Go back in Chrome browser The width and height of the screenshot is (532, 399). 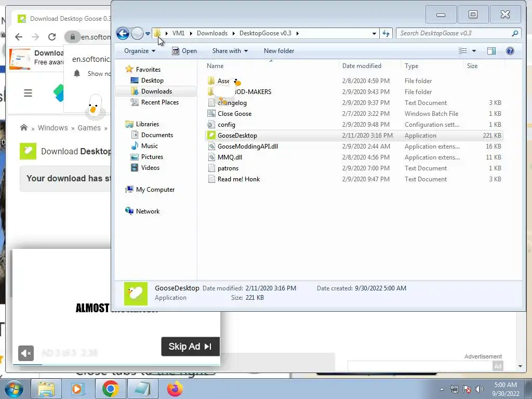tap(19, 37)
